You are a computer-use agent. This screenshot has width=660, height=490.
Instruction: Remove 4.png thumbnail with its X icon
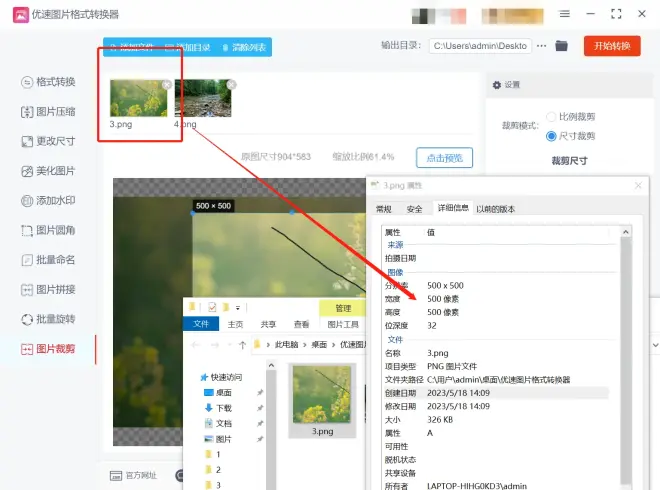tap(231, 85)
